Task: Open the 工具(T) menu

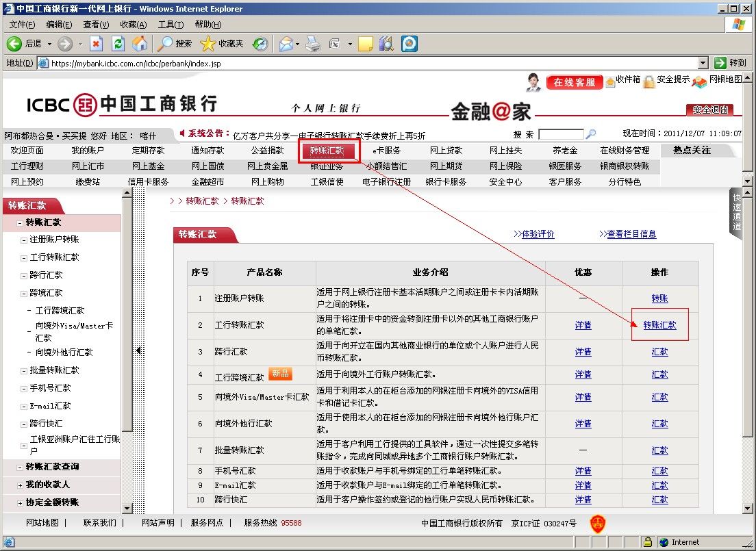Action: 171,25
